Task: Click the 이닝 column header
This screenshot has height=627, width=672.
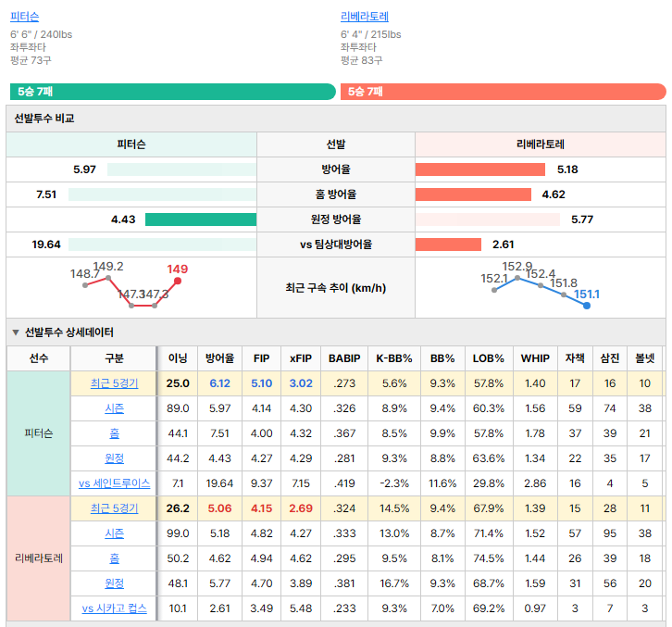Action: pyautogui.click(x=178, y=358)
